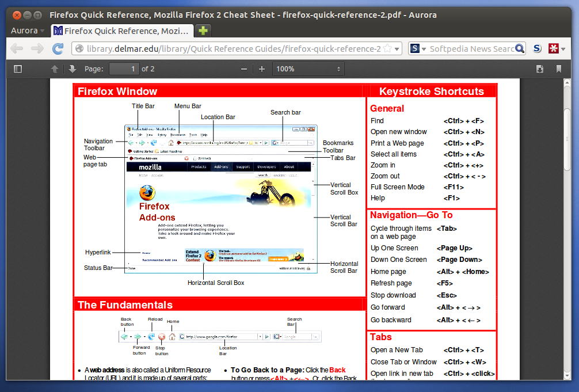This screenshot has width=579, height=392.
Task: Click the PDF bookmark current view icon
Action: coord(558,69)
